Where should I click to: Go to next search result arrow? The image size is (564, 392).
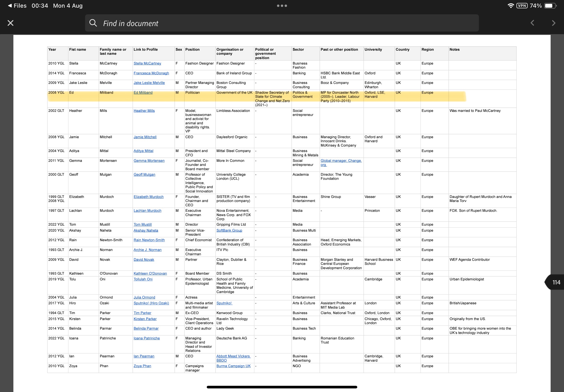tap(553, 23)
